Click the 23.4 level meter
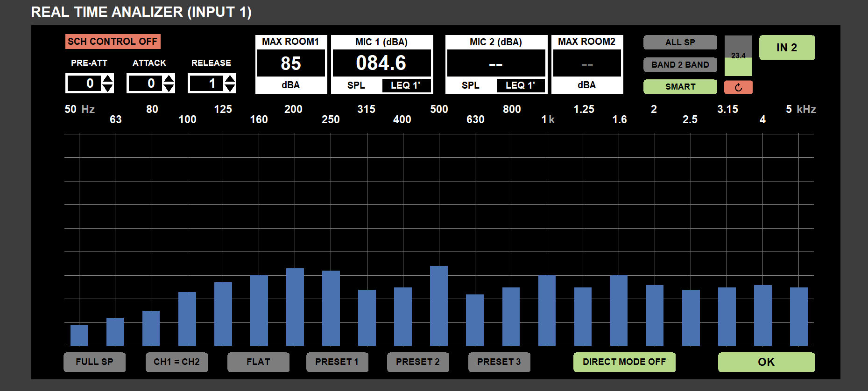Image resolution: width=868 pixels, height=391 pixels. click(x=738, y=56)
